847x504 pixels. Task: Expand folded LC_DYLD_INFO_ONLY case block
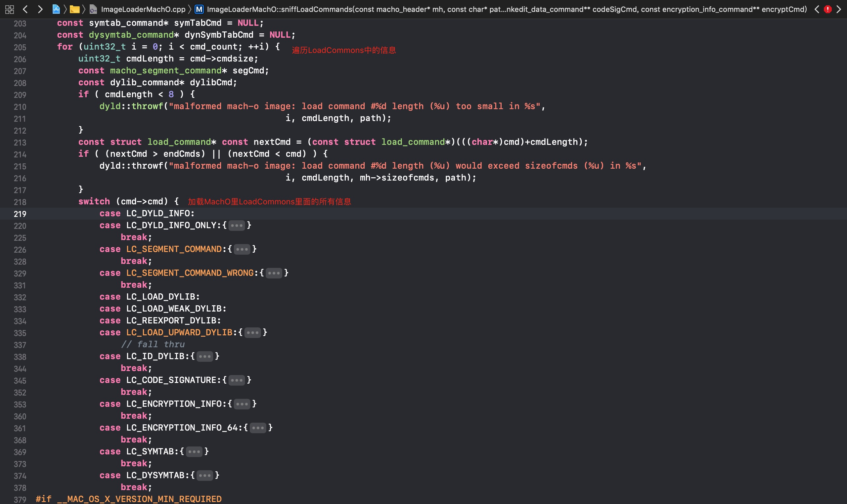tap(237, 226)
